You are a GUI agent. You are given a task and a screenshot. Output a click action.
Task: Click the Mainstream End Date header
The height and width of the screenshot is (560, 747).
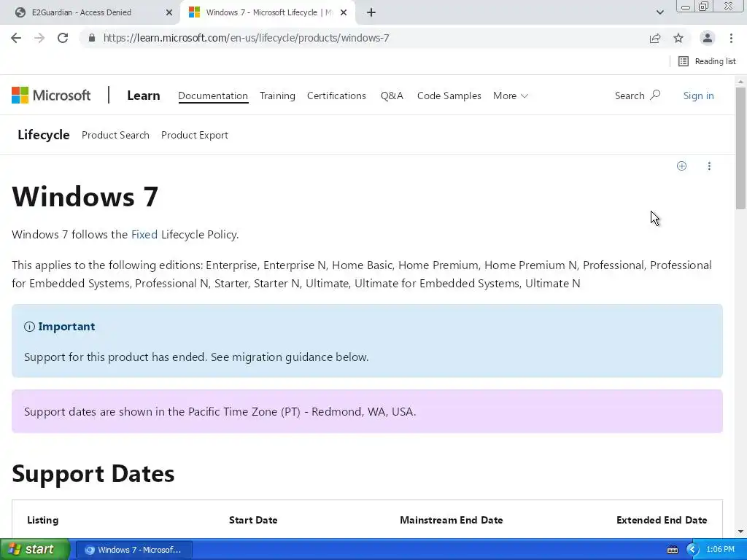click(x=451, y=520)
